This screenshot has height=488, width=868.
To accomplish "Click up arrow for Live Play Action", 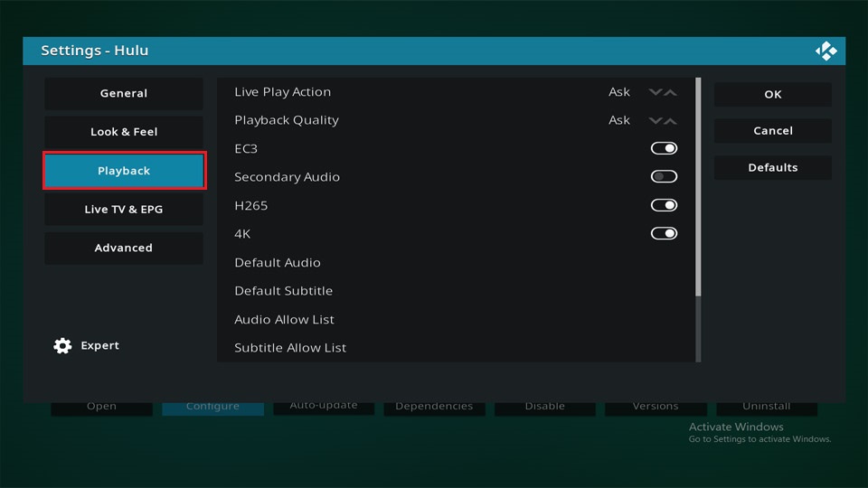I will [x=670, y=92].
